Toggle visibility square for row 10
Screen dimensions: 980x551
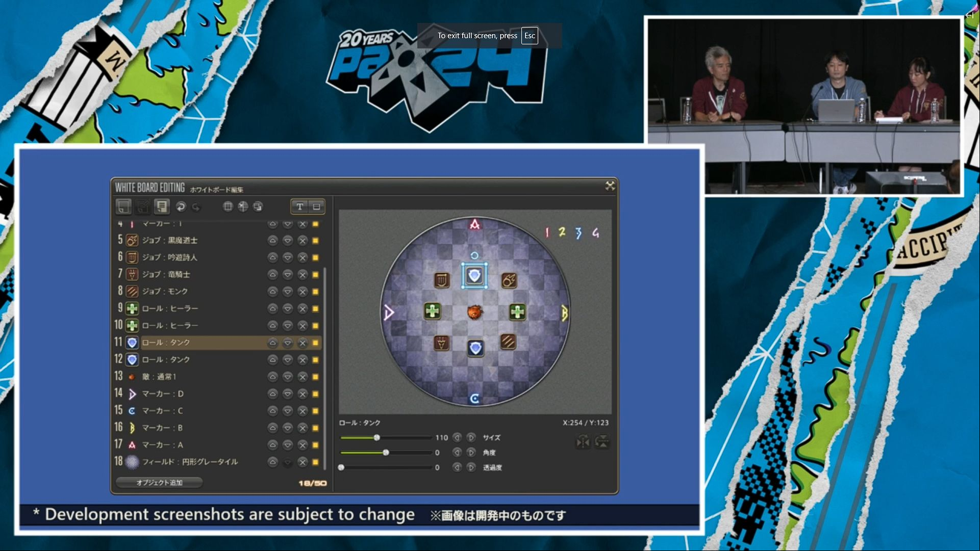pyautogui.click(x=315, y=326)
